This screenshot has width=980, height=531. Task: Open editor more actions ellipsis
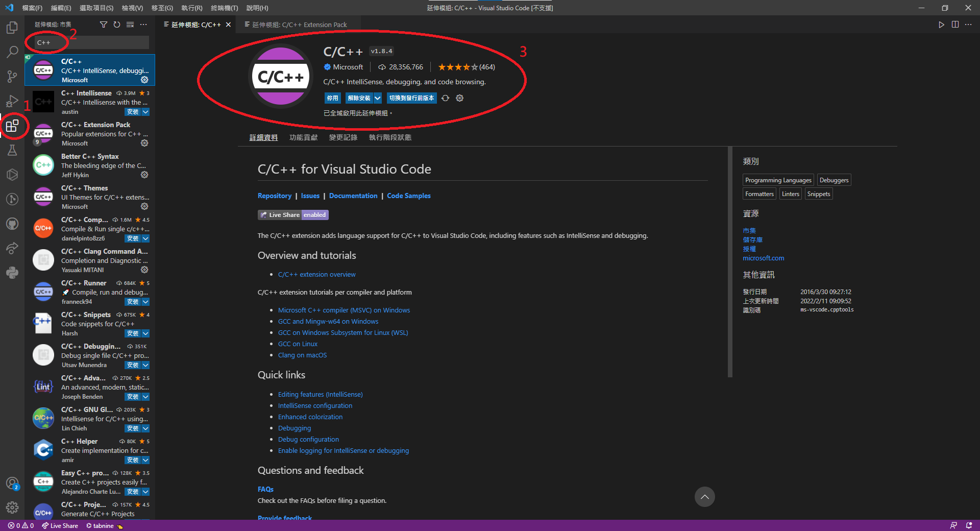968,25
